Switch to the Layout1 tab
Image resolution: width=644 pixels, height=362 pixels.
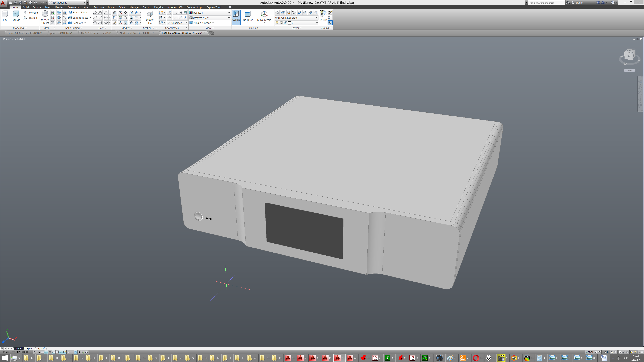[29, 348]
